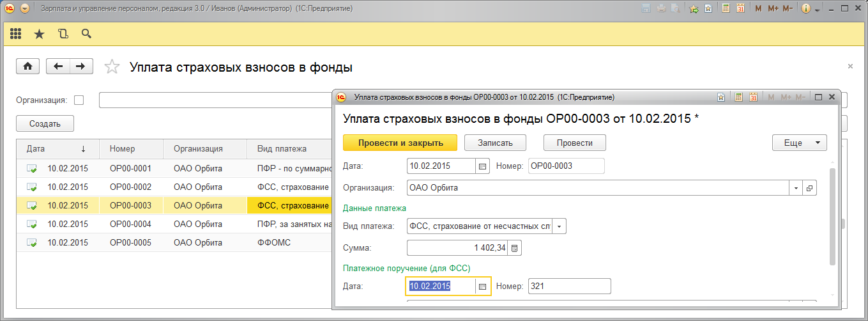Select the row with number OP00-0004
868x321 pixels.
point(174,224)
